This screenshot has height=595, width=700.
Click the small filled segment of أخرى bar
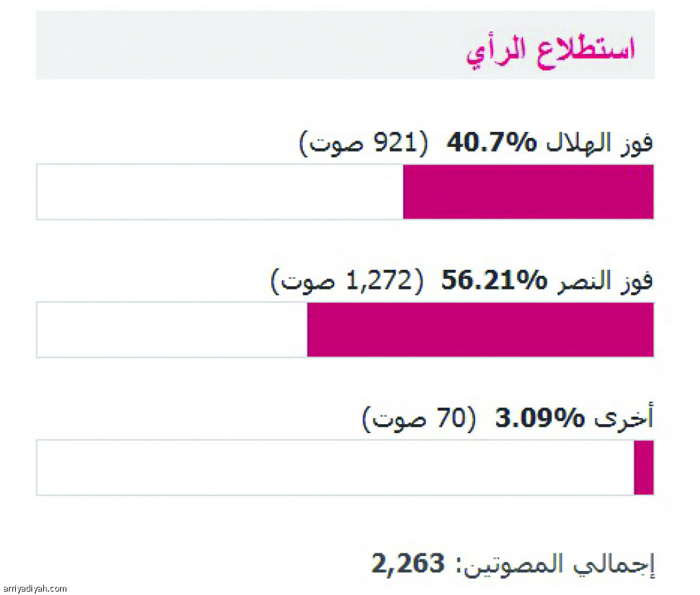coord(644,467)
